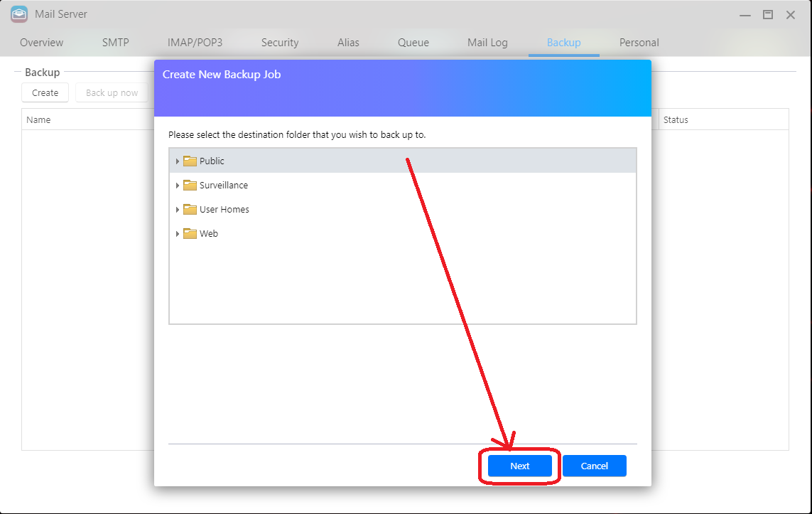Cancel the backup job dialog
The height and width of the screenshot is (514, 812).
pyautogui.click(x=595, y=466)
